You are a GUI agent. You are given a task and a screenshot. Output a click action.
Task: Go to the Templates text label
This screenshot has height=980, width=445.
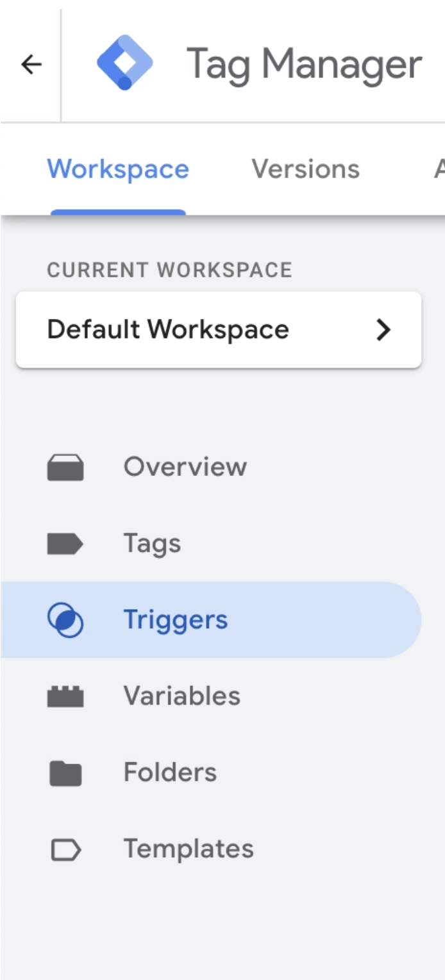click(189, 849)
